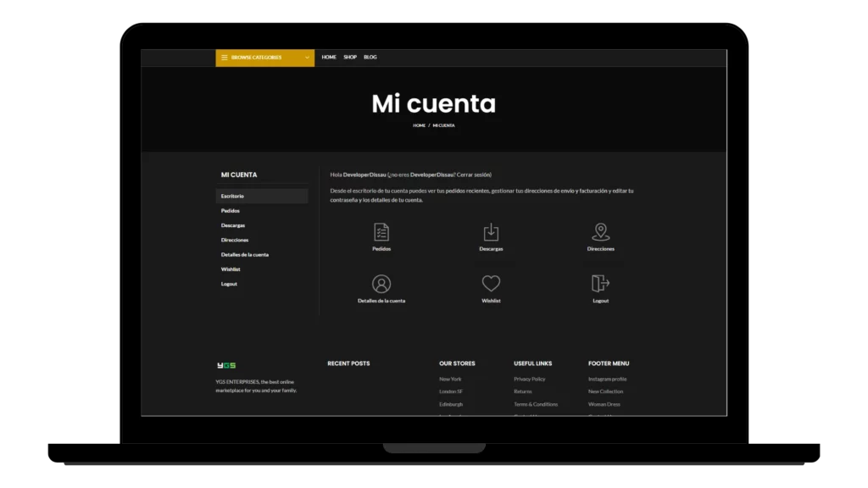Open the Privacy Policy footer link

click(529, 379)
